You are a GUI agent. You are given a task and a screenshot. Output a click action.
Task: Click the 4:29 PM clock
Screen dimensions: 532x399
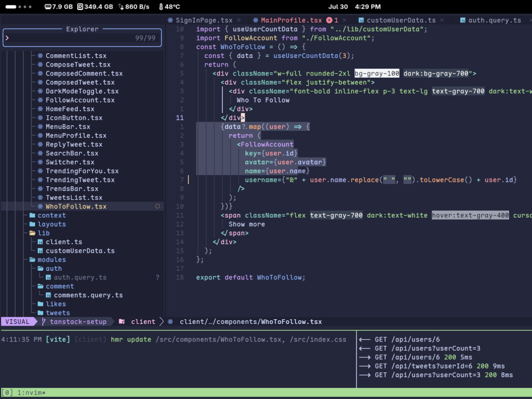(368, 7)
